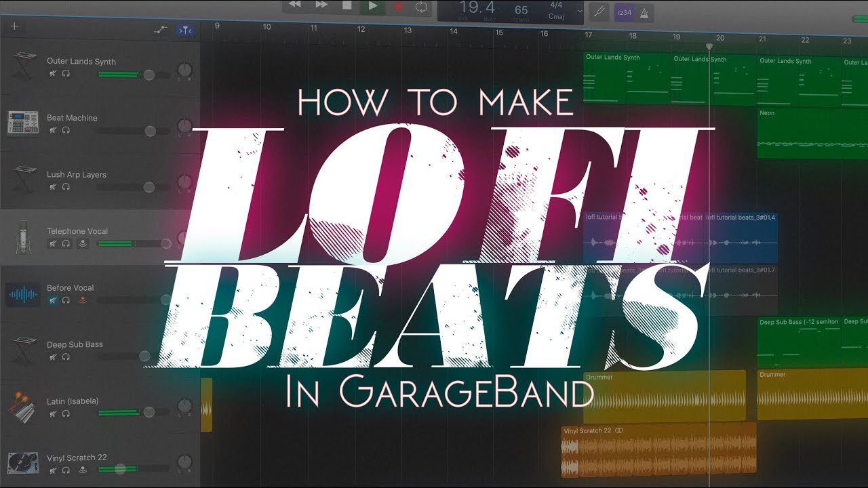Viewport: 868px width, 488px height.
Task: Click Vinyl Scratch 22 volume slider knob
Action: click(x=120, y=468)
